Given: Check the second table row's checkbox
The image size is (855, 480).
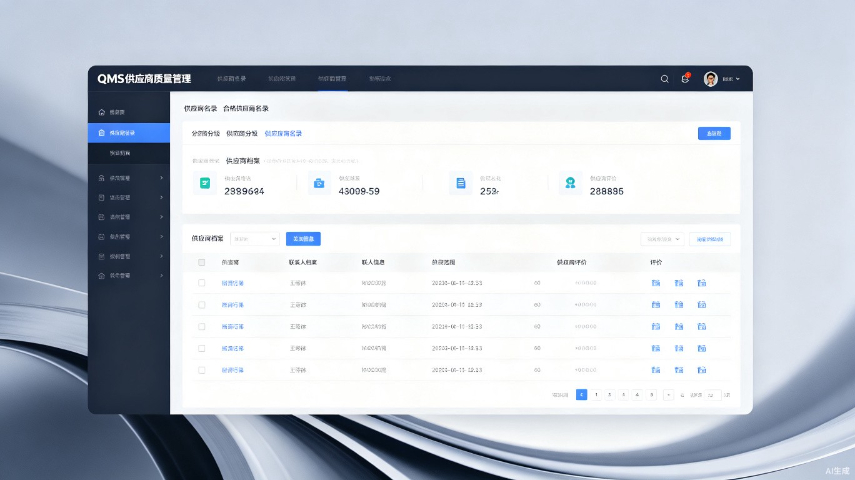Looking at the screenshot, I should [x=202, y=305].
